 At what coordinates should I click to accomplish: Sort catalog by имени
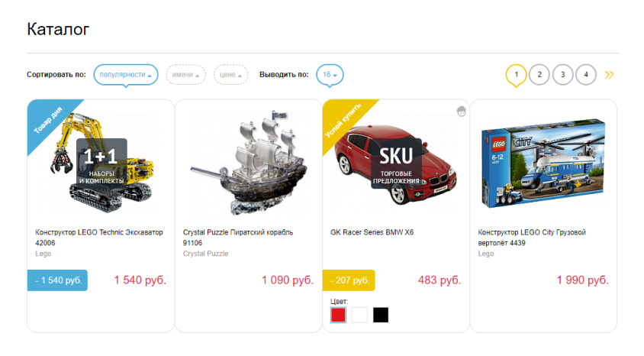(x=185, y=75)
